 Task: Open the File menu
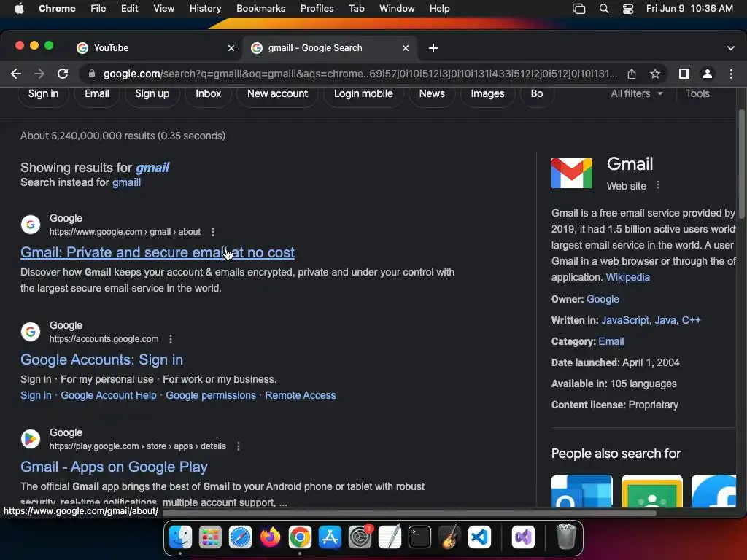[98, 8]
